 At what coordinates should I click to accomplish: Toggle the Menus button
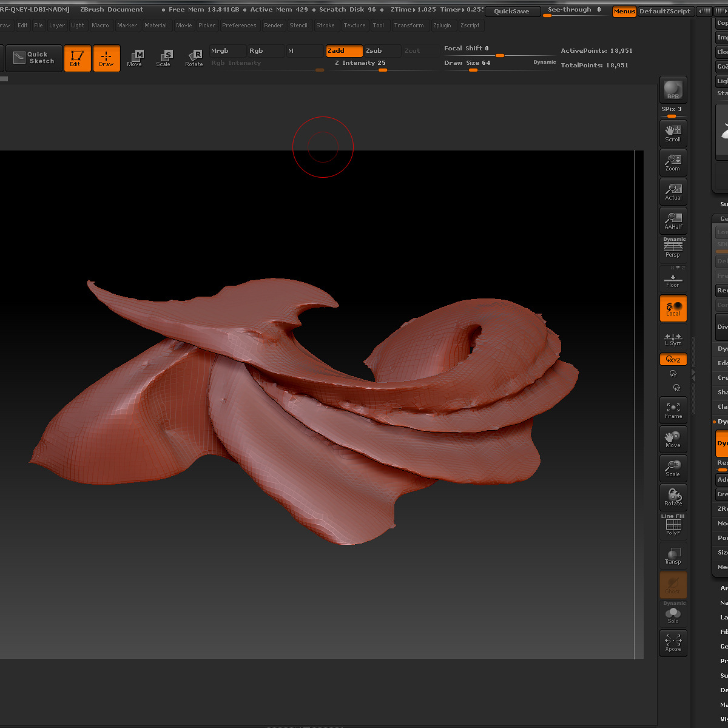(624, 11)
